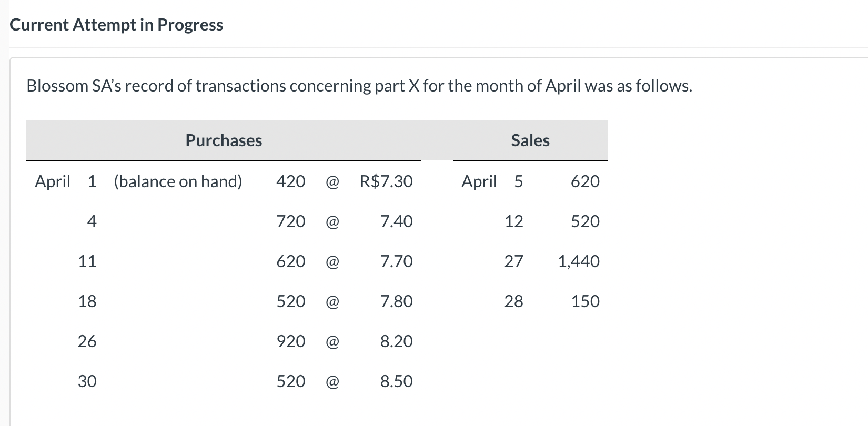Click the R$7.30 unit cost
The width and height of the screenshot is (868, 426).
(x=386, y=181)
